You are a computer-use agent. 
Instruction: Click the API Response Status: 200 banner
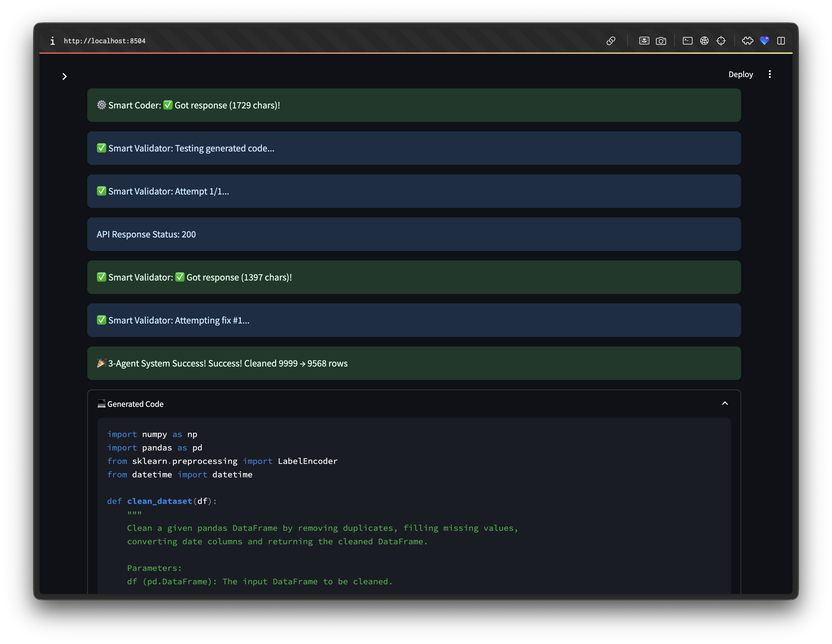[146, 234]
